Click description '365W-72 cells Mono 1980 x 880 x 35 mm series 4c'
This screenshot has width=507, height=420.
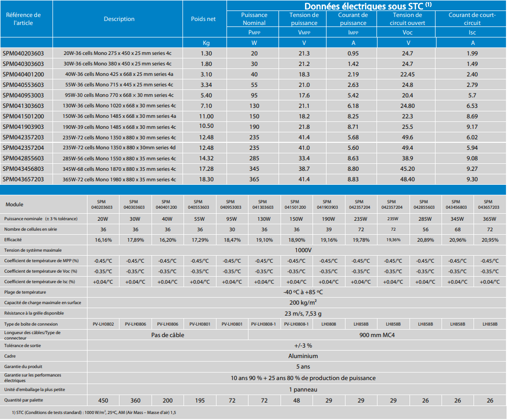coord(119,179)
